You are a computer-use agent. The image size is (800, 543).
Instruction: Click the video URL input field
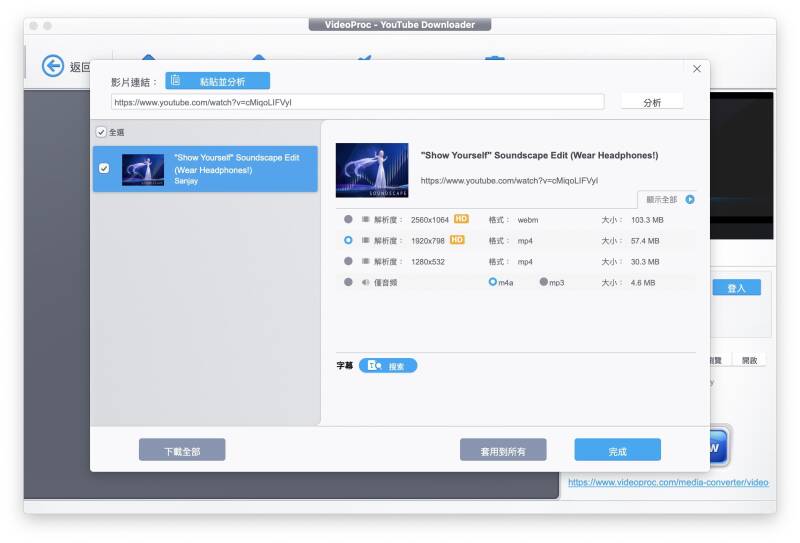pos(357,102)
